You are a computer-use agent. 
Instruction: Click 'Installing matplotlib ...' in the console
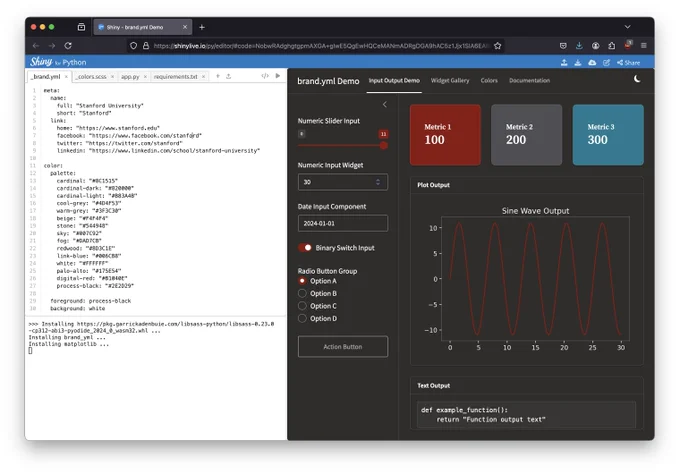(69, 344)
